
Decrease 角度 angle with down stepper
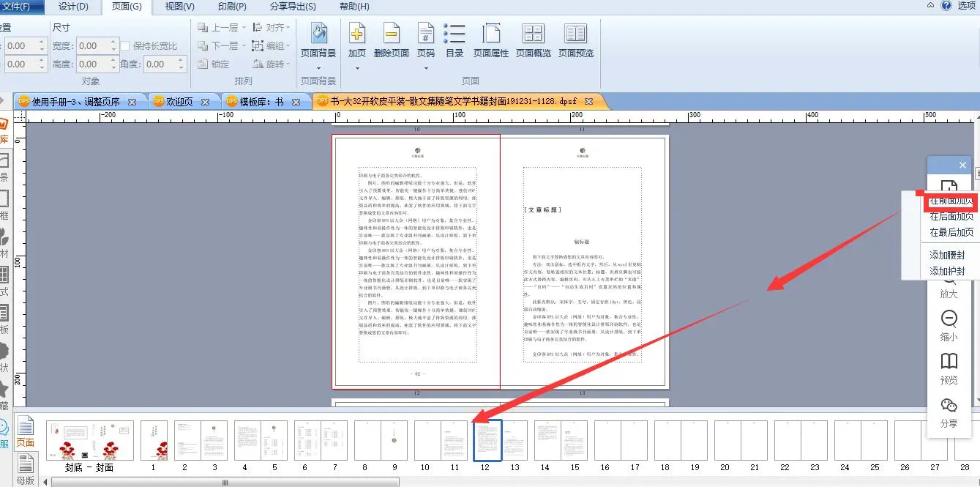coord(182,68)
